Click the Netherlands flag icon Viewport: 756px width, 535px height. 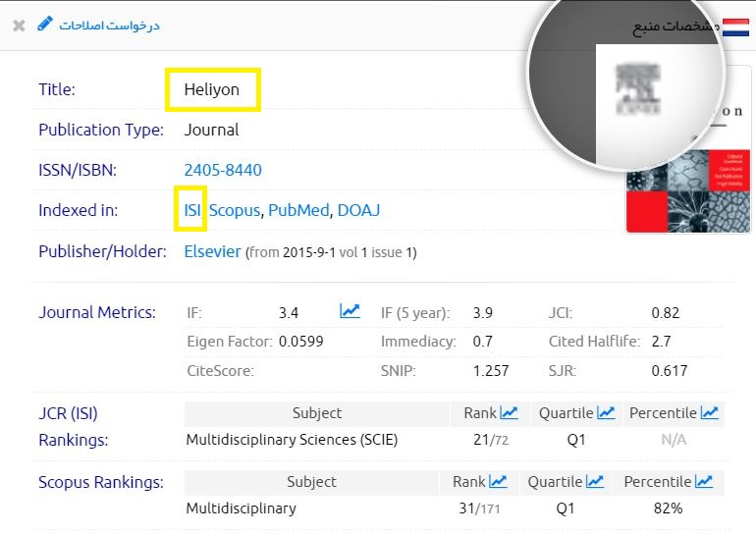click(x=735, y=26)
